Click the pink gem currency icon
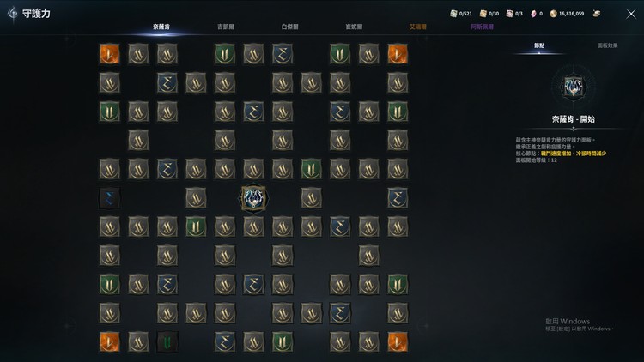The height and width of the screenshot is (362, 644). point(533,14)
